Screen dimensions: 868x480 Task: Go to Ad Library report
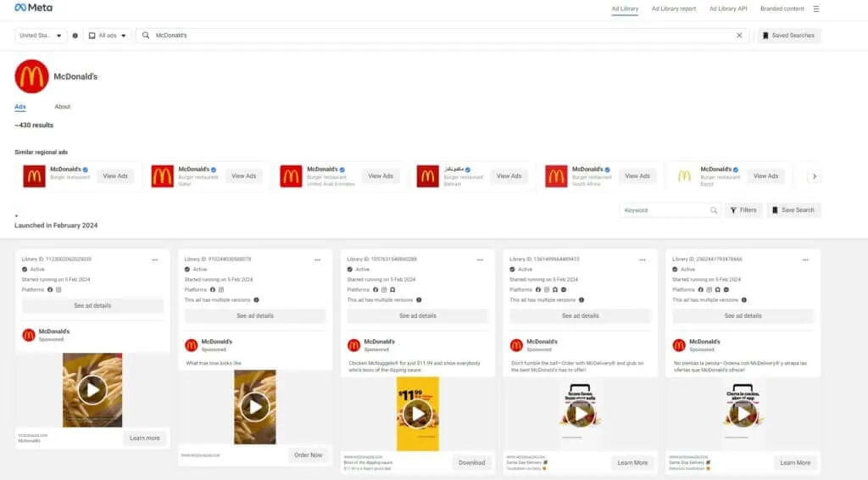674,8
